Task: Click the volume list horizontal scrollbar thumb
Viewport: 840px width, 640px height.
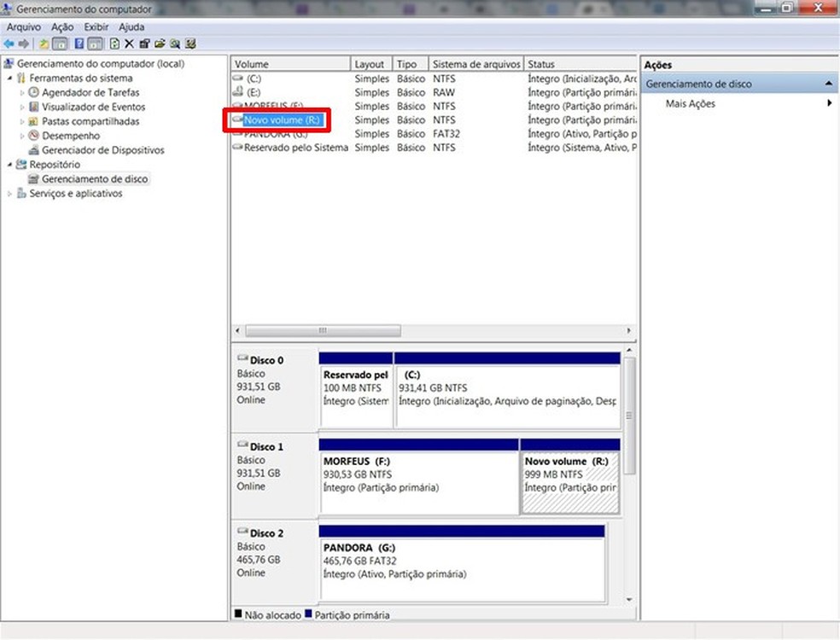Action: point(323,330)
